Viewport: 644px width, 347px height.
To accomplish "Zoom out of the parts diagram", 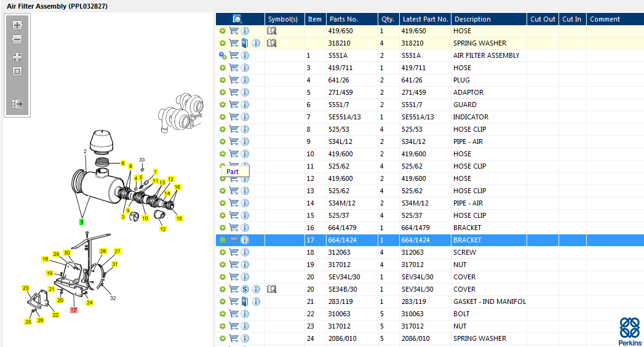I will coord(17,39).
